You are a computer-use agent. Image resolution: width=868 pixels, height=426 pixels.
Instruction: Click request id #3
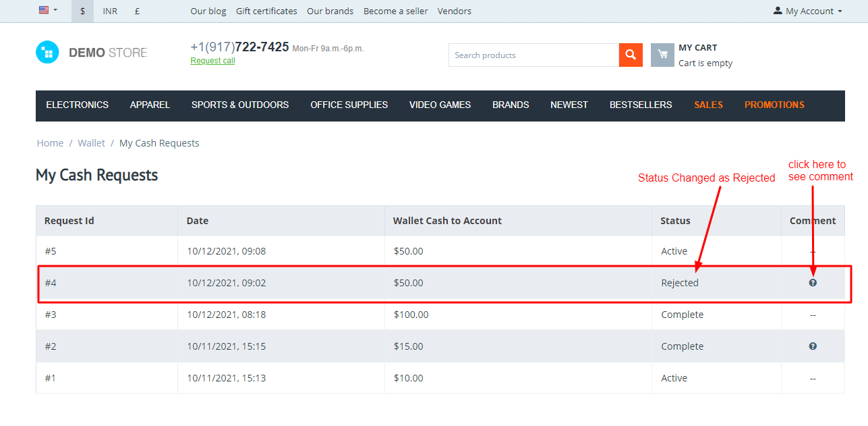51,315
